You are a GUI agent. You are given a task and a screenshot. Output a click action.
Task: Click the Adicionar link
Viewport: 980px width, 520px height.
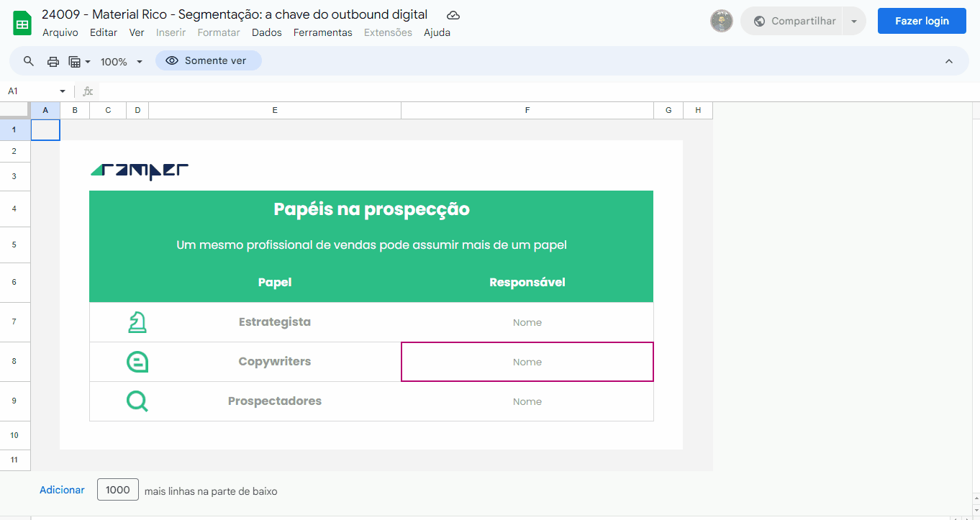pyautogui.click(x=62, y=490)
